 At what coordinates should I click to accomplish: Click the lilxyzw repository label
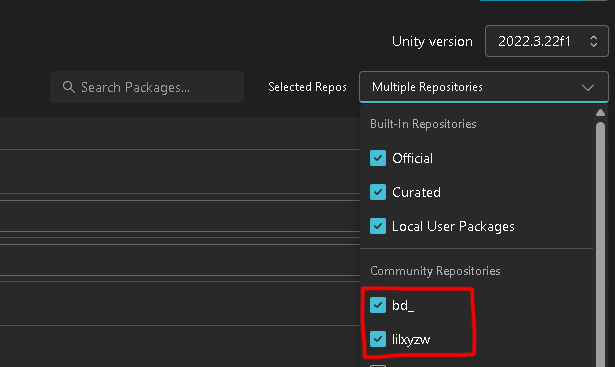click(411, 340)
